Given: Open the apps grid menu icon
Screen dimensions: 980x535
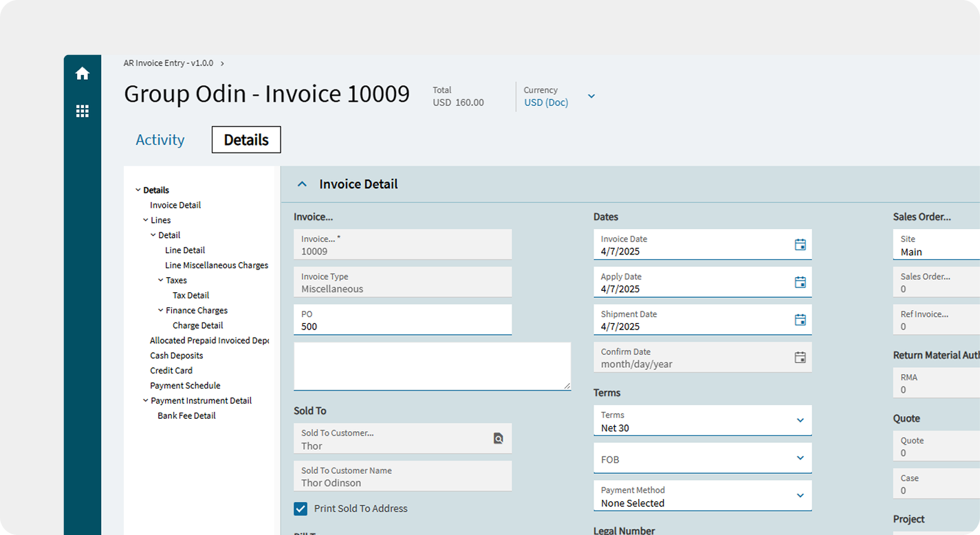Looking at the screenshot, I should [83, 111].
